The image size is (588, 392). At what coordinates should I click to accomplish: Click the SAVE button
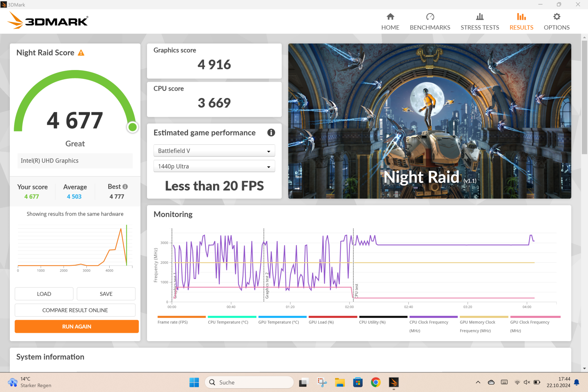tap(106, 294)
